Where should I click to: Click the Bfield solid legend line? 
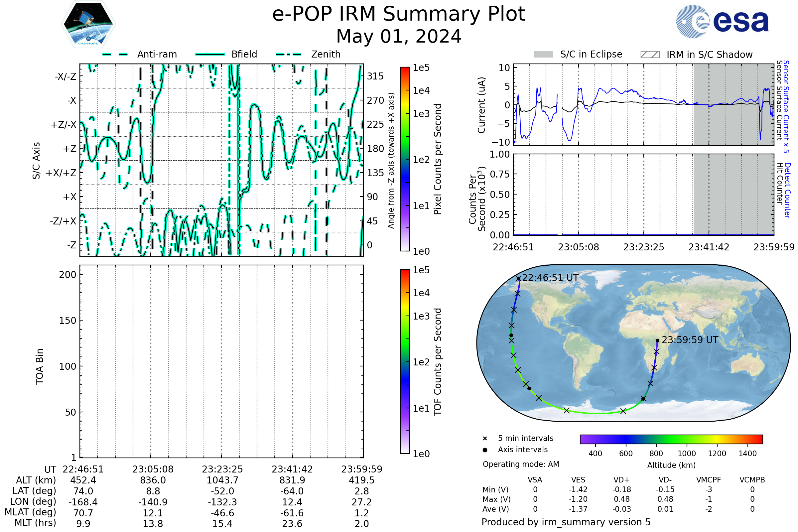[x=210, y=54]
